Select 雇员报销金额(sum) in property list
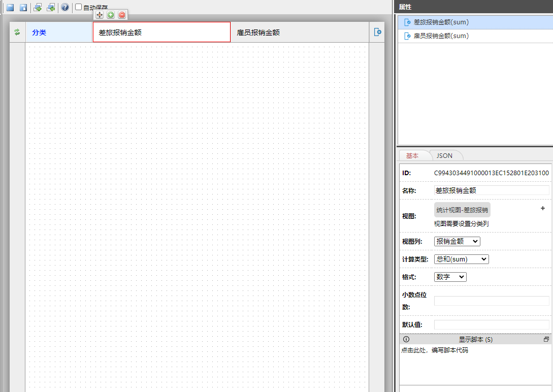This screenshot has height=392, width=553. tap(441, 36)
